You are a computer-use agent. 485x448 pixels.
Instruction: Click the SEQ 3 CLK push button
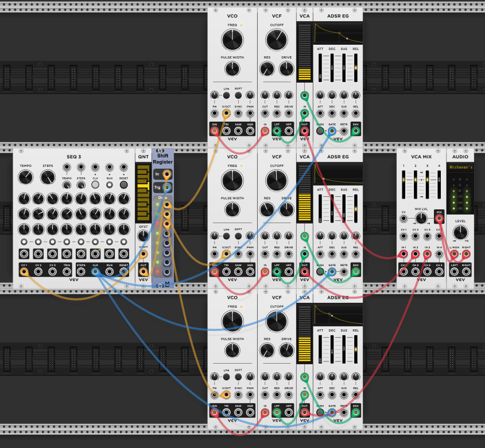(x=95, y=185)
